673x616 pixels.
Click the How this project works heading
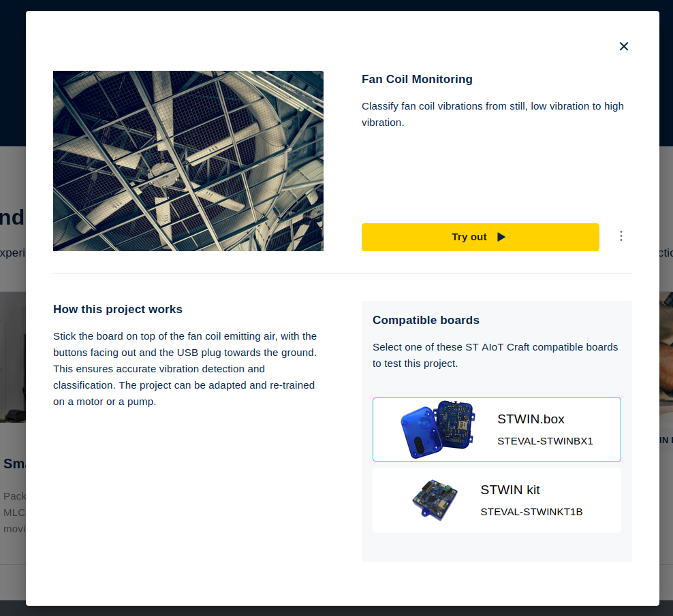click(118, 309)
